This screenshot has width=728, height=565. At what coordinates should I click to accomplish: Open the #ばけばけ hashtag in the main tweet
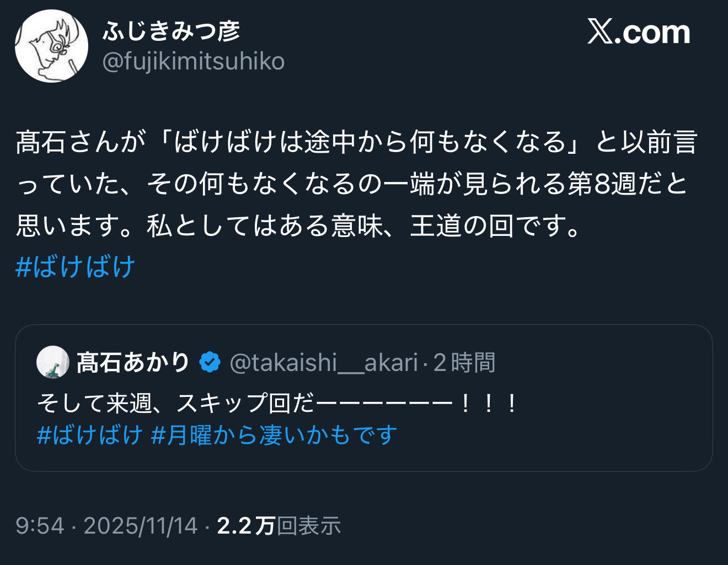(x=75, y=267)
